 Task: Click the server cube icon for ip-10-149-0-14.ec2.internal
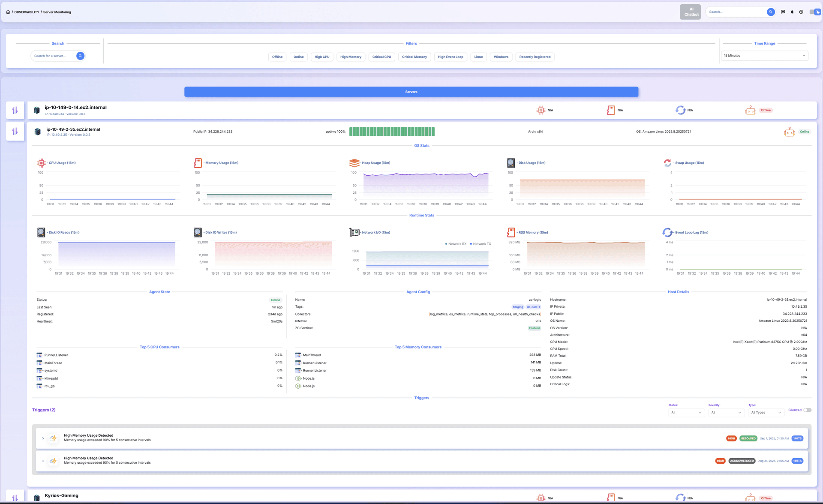37,110
